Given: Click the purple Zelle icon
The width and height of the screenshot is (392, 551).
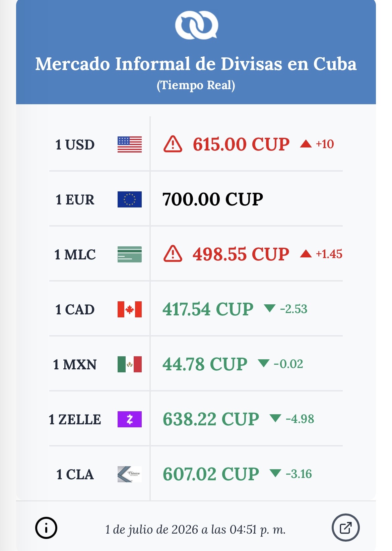Looking at the screenshot, I should (130, 419).
